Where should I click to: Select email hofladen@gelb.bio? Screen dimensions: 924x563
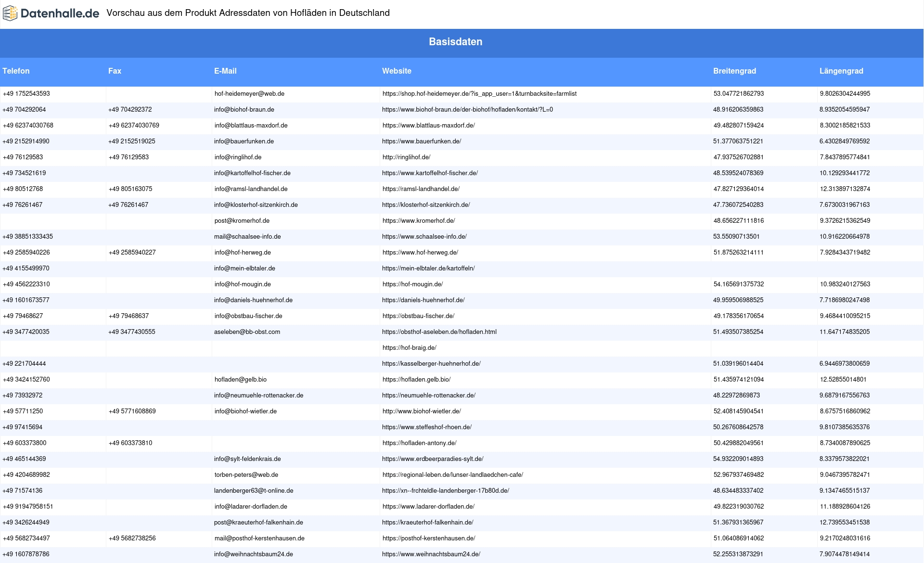(241, 380)
